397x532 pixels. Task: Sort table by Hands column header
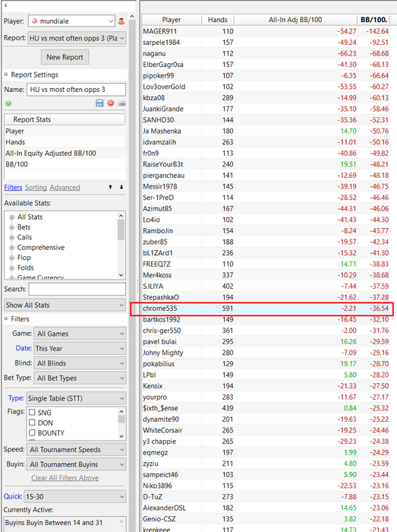(x=217, y=20)
